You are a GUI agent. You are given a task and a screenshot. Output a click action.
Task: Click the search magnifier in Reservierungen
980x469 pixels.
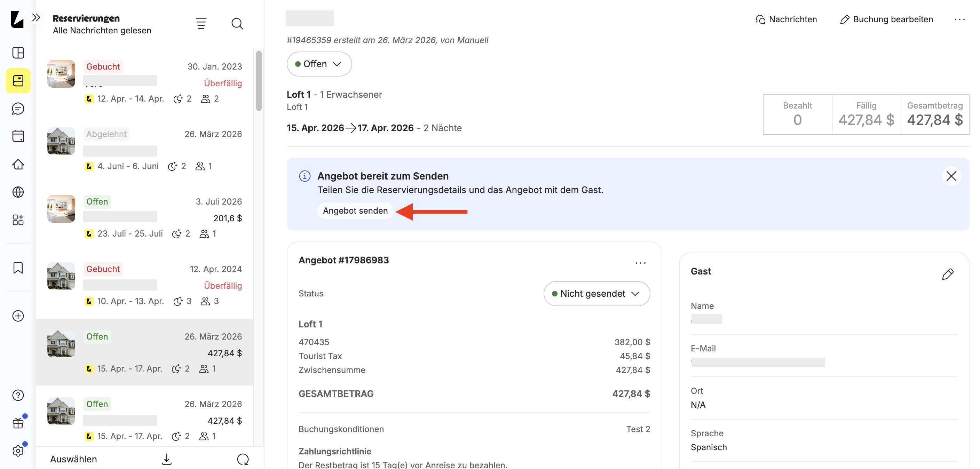tap(237, 24)
